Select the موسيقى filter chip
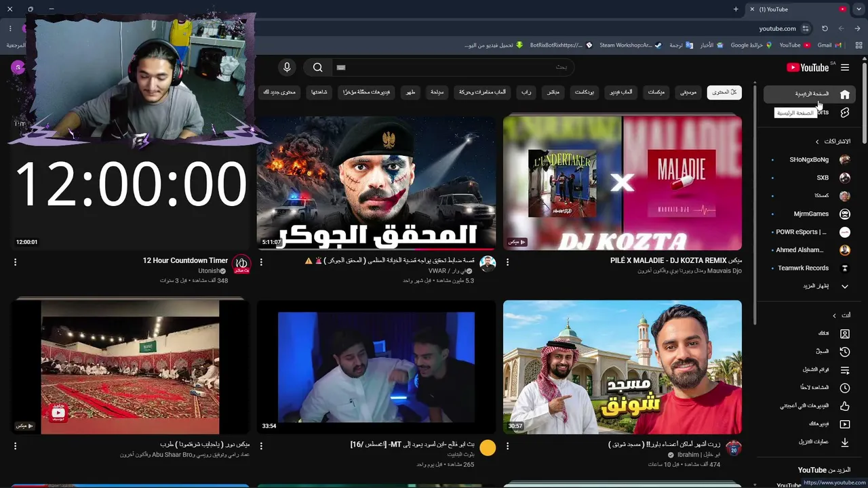868x488 pixels. [688, 92]
